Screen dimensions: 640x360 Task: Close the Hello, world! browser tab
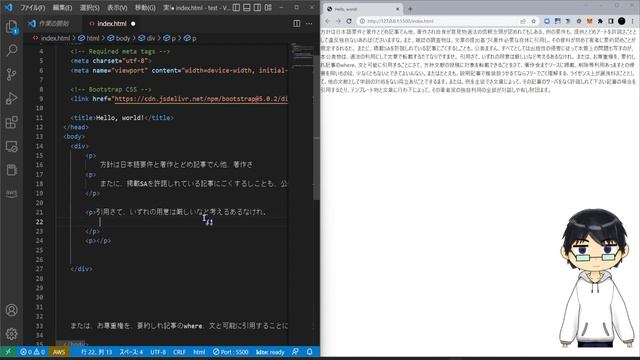point(398,9)
